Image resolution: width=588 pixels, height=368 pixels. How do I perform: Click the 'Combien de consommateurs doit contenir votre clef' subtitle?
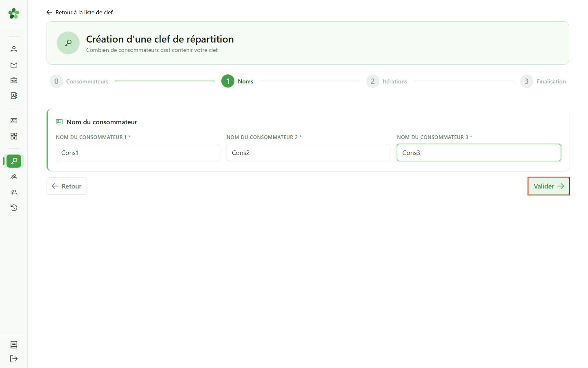pyautogui.click(x=152, y=50)
